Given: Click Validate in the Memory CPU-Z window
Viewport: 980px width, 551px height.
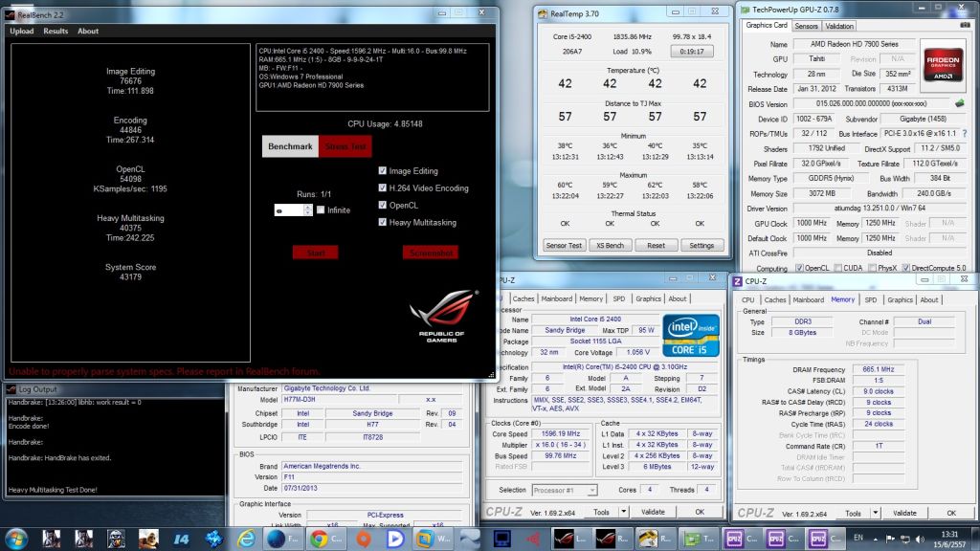Looking at the screenshot, I should pyautogui.click(x=904, y=513).
